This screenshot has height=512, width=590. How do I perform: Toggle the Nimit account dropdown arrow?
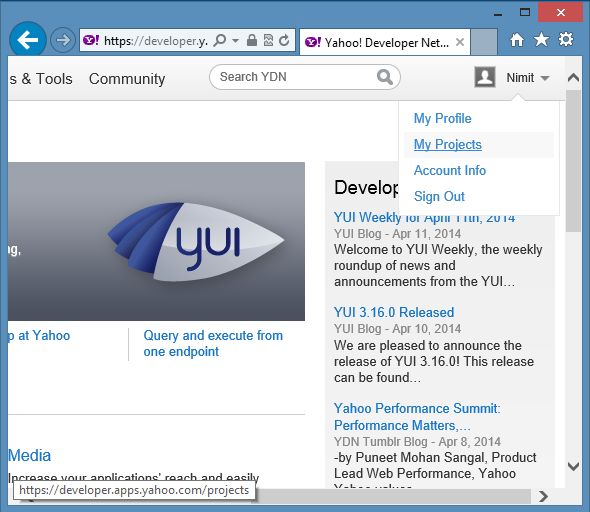[x=544, y=78]
